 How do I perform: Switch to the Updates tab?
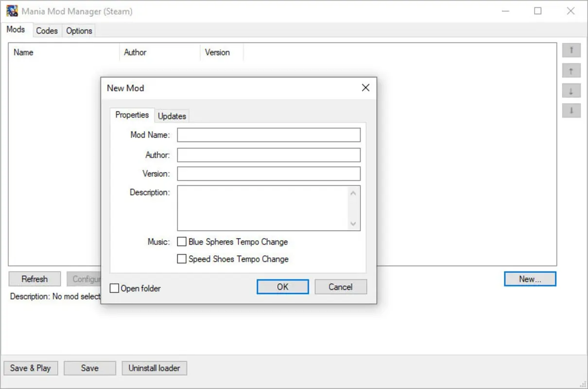coord(172,116)
